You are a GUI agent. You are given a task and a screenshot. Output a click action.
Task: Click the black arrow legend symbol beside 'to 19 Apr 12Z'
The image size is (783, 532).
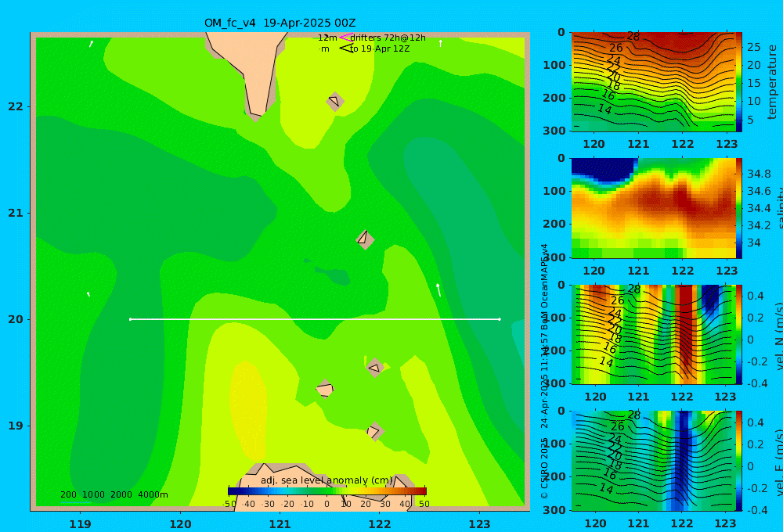coord(346,49)
